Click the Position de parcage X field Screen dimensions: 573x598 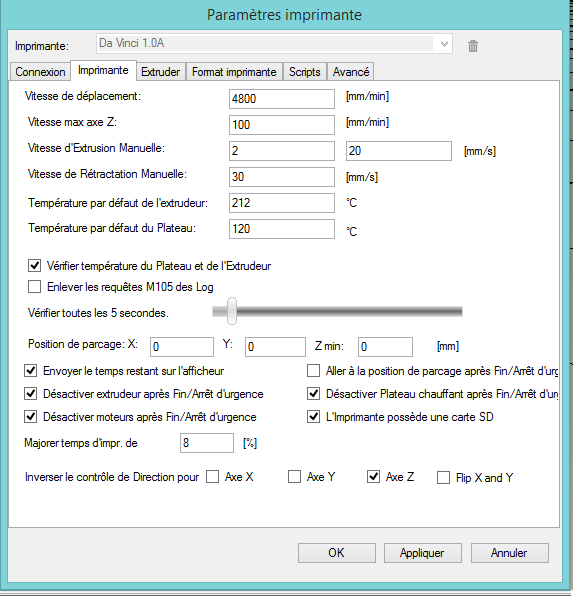pyautogui.click(x=182, y=347)
